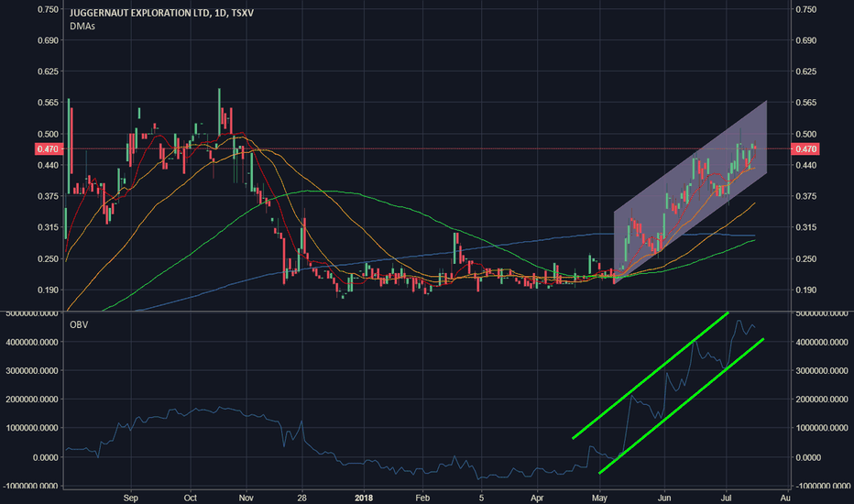Click 0.750 on the left price axis

48,9
